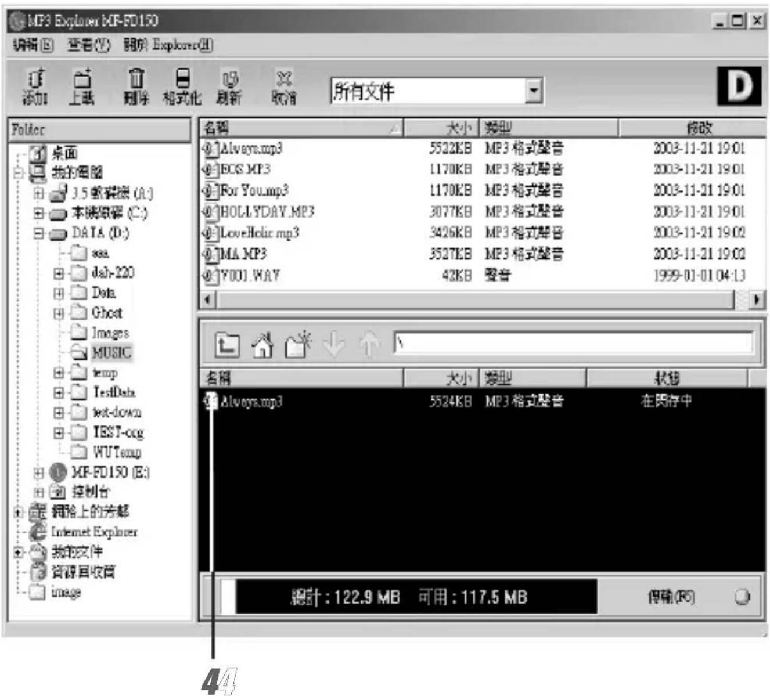Select the WUTemp folder in tree

pyautogui.click(x=117, y=452)
